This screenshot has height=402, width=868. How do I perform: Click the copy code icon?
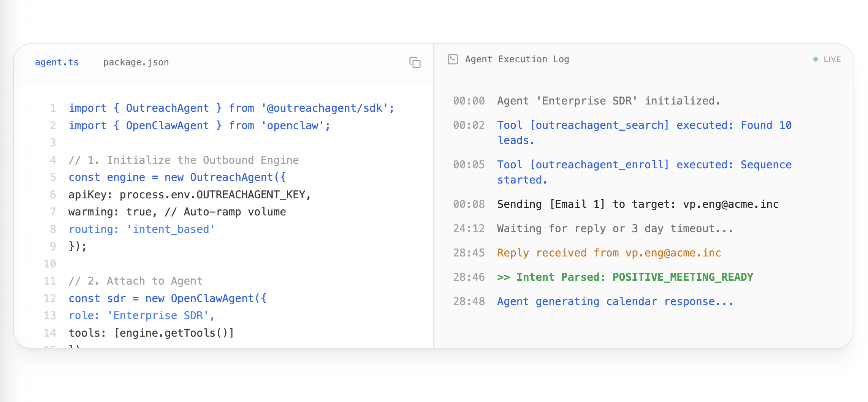[x=415, y=62]
